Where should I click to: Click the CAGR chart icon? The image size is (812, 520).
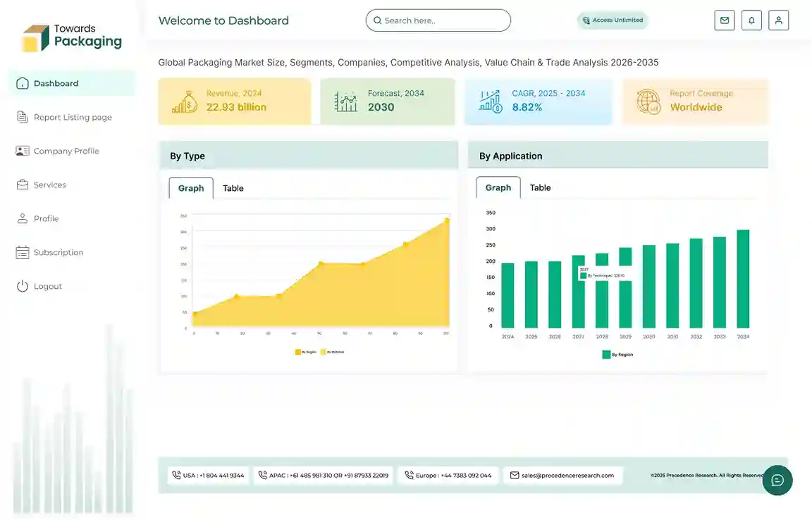click(x=490, y=101)
